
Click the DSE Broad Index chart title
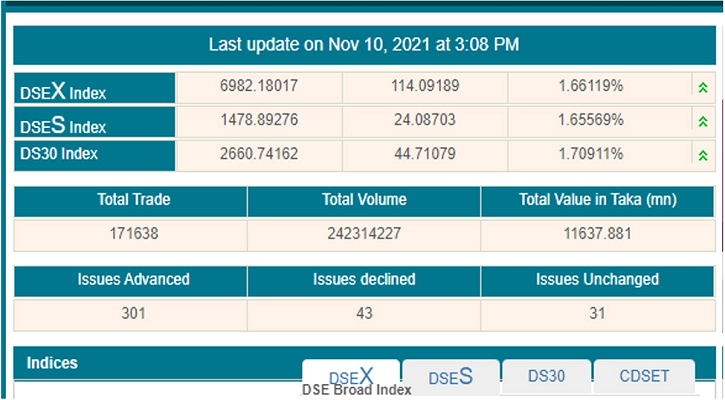pyautogui.click(x=356, y=390)
